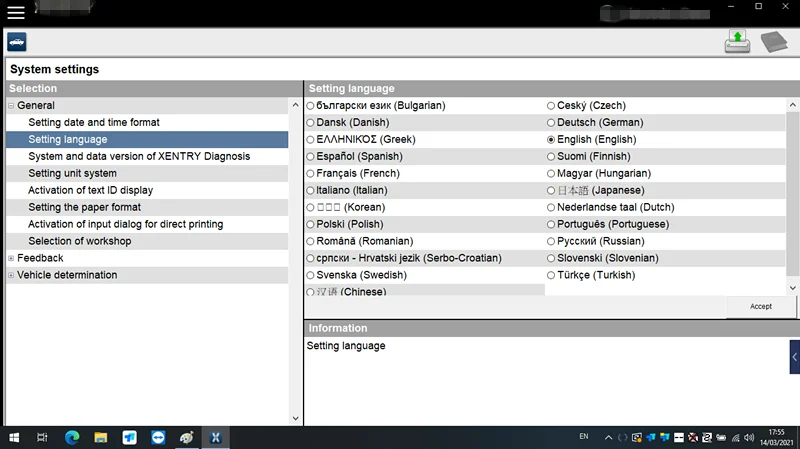Select Setting language tree item
Image resolution: width=800 pixels, height=449 pixels.
click(x=147, y=139)
